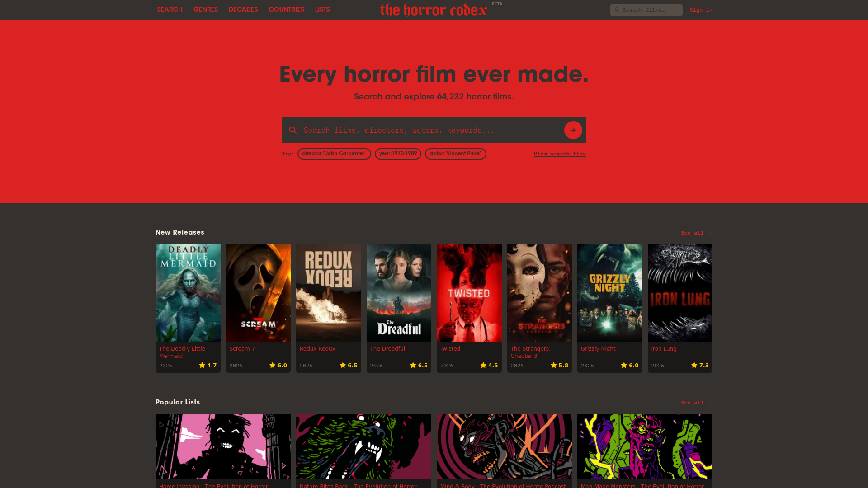
Task: Click the 5.8 rating on Strangers Chapter 3
Action: pyautogui.click(x=563, y=365)
